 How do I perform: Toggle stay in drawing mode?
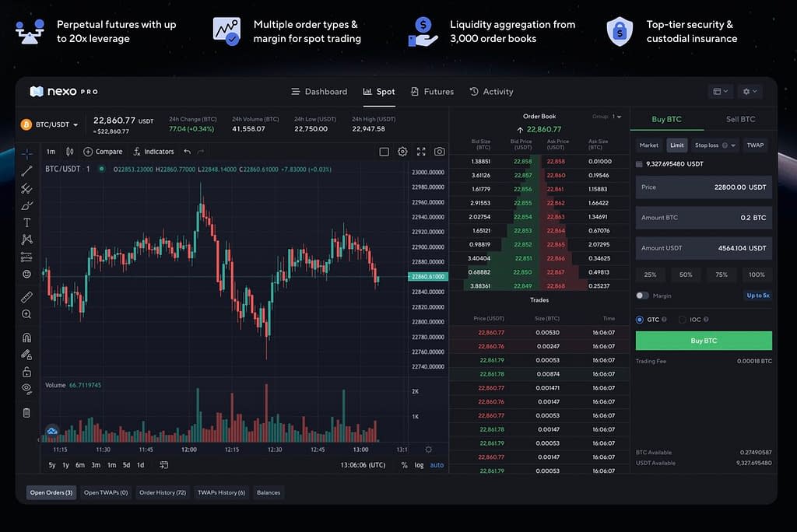[x=27, y=355]
